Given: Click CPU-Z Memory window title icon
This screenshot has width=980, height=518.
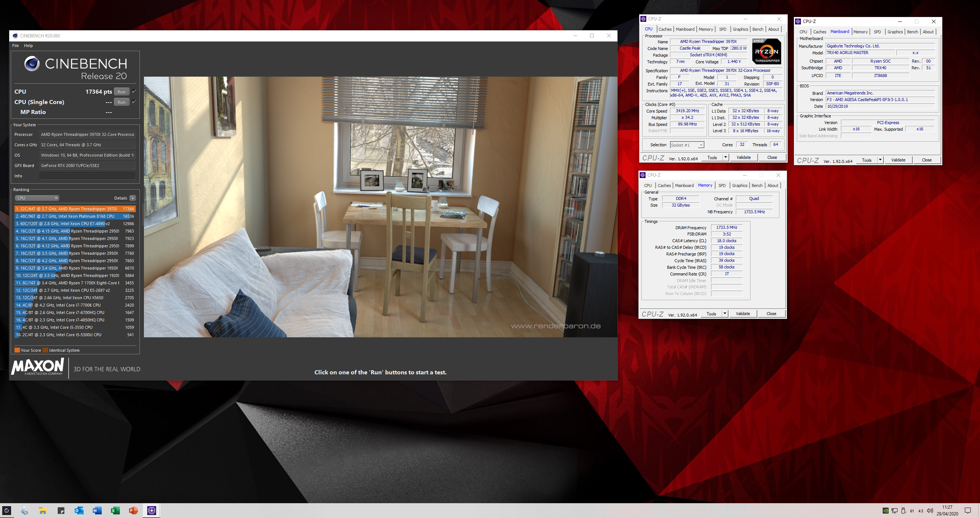Looking at the screenshot, I should point(643,175).
